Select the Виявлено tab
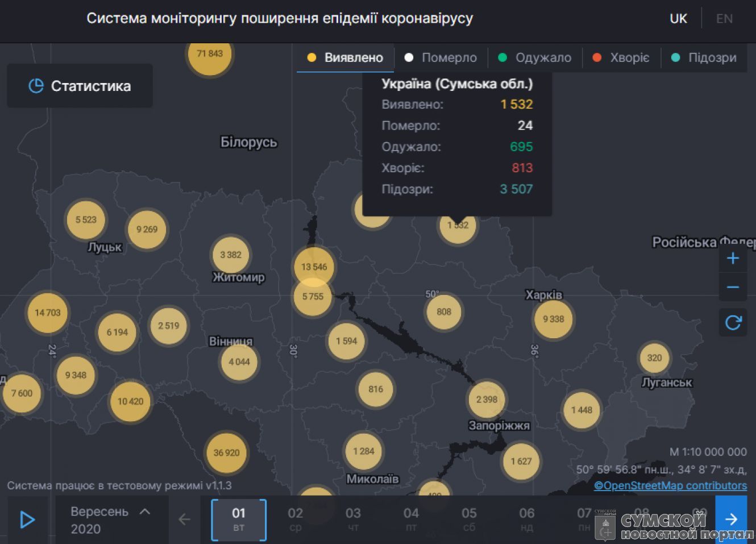Viewport: 756px width, 544px height. [345, 57]
